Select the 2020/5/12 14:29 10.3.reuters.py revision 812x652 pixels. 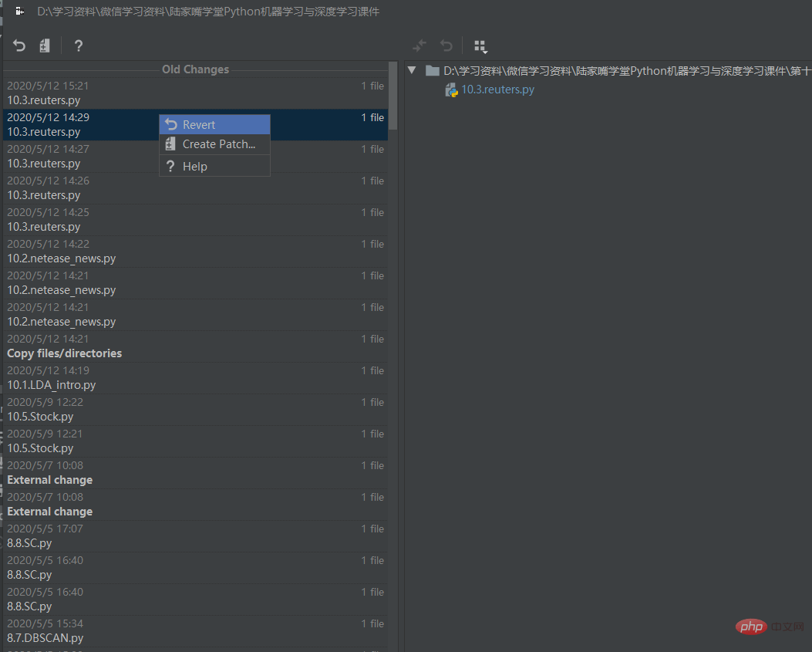click(x=195, y=124)
